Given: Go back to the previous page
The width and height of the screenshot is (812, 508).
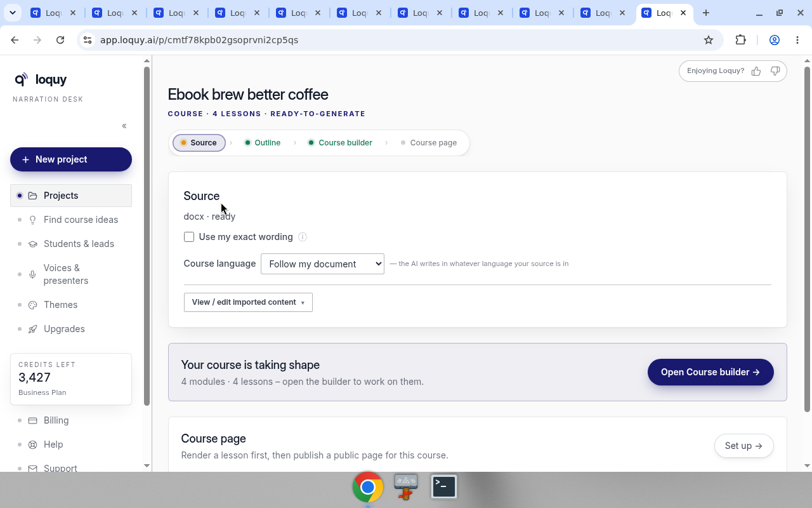Looking at the screenshot, I should coord(15,40).
